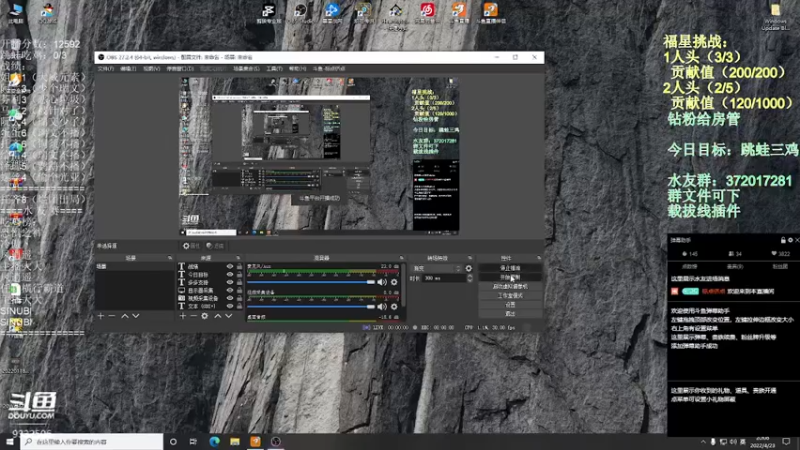This screenshot has width=800, height=450.
Task: Open OBS 设置 settings button in Controls
Action: coord(510,305)
